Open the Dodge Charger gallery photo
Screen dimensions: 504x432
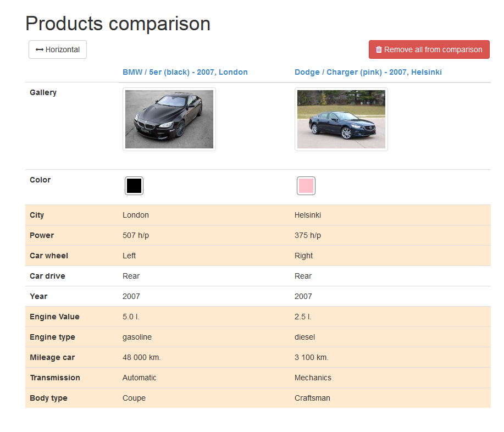(341, 119)
